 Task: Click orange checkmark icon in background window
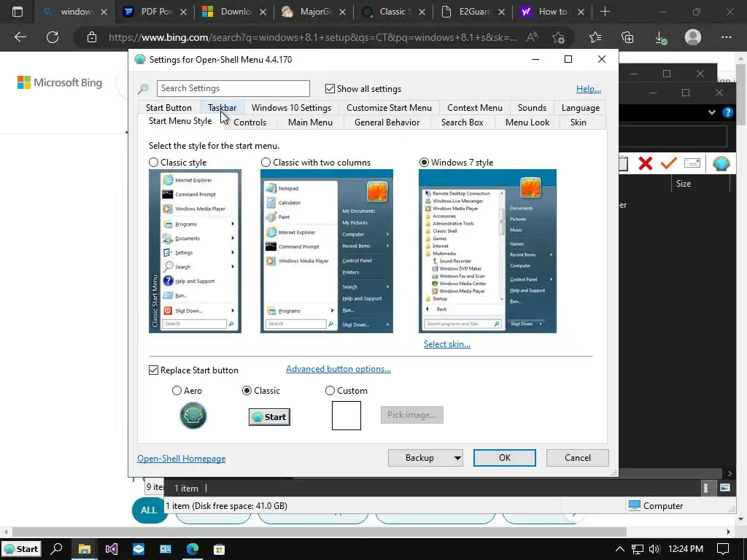tap(668, 163)
